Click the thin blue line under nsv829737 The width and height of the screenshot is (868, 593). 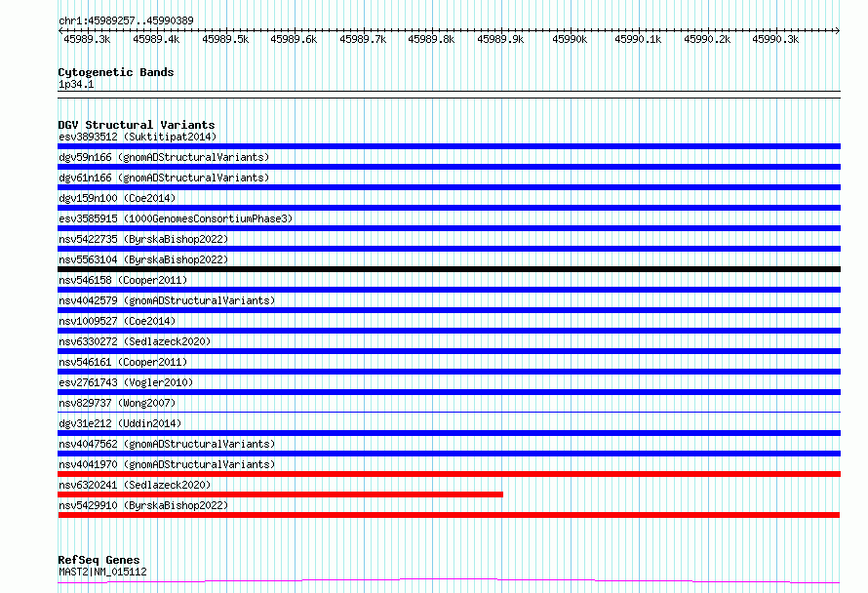pos(449,412)
